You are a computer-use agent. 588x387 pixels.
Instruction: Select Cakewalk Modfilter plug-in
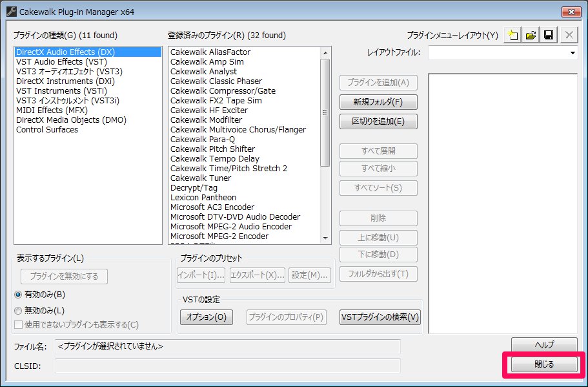[x=245, y=120]
